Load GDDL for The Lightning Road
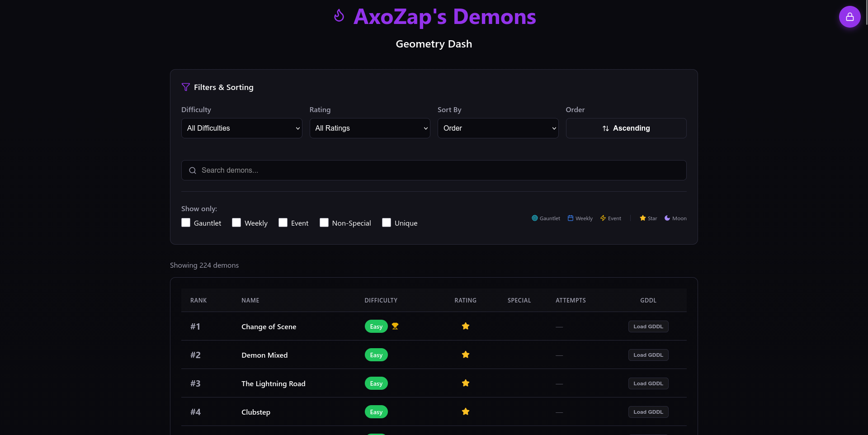868x435 pixels. (x=648, y=383)
